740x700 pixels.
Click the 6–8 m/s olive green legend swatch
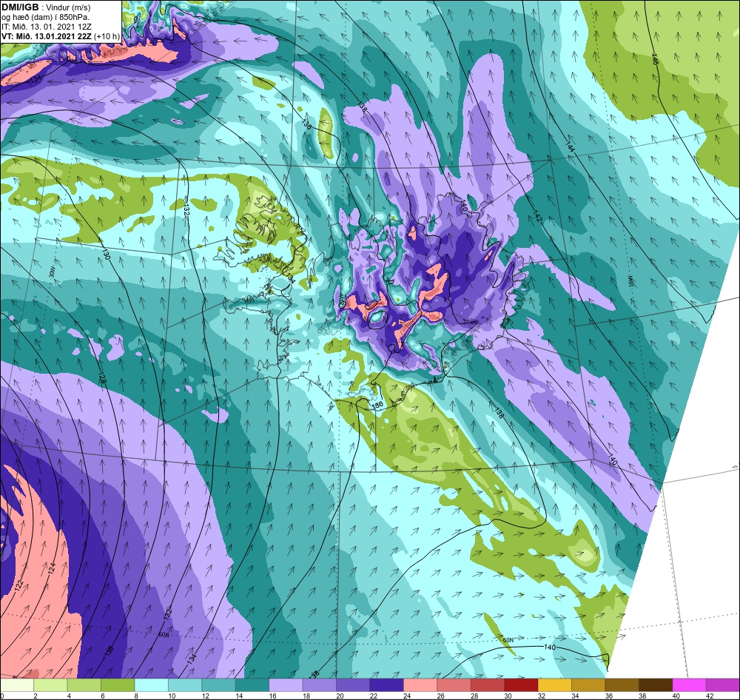click(x=118, y=685)
